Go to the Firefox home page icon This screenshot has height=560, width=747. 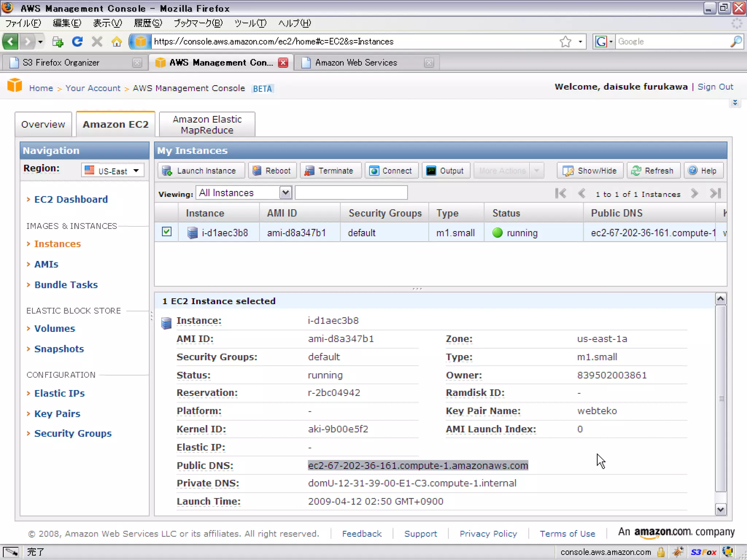pyautogui.click(x=117, y=42)
